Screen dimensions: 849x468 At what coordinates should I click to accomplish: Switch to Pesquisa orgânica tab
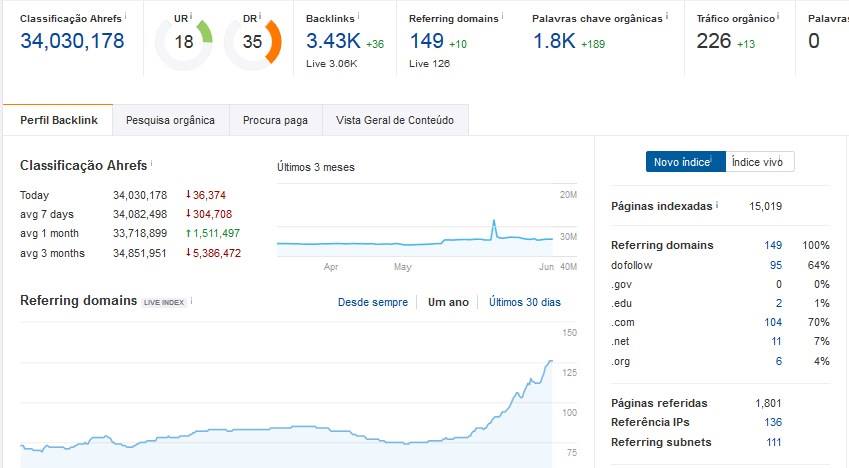click(x=171, y=120)
